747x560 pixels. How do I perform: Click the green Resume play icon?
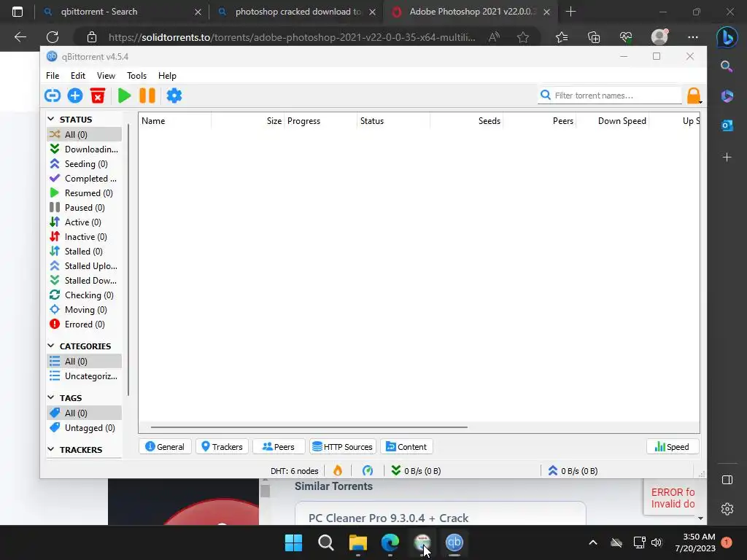[x=124, y=96]
